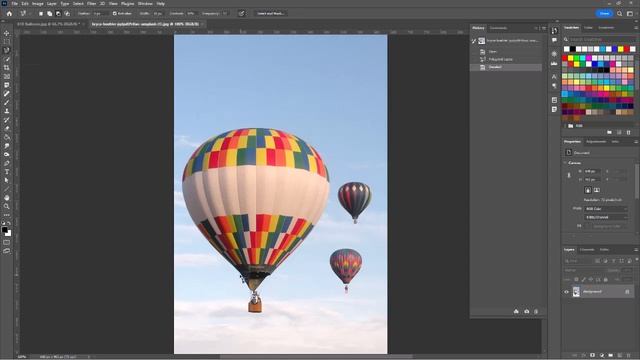Viewport: 640px width, 360px height.
Task: Select the Pen tool
Action: pyautogui.click(x=7, y=163)
